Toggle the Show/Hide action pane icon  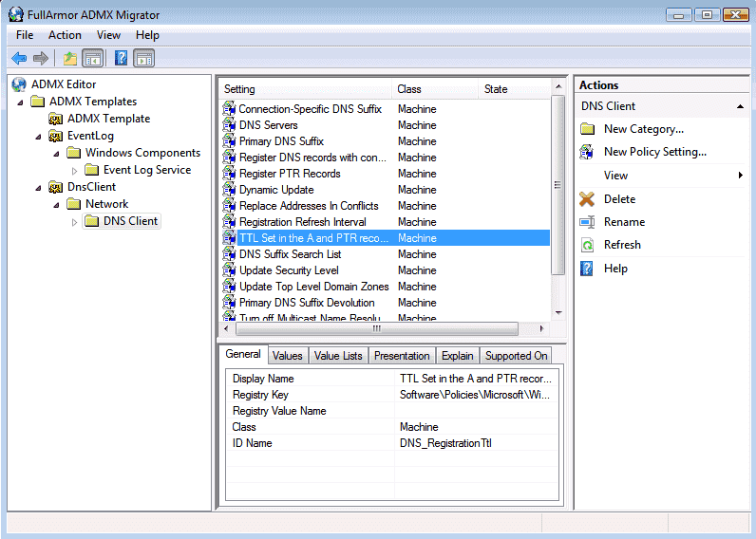click(144, 58)
